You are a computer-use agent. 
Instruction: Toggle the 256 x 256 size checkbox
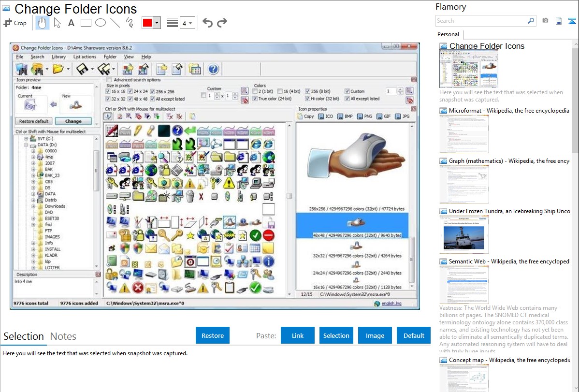tap(152, 91)
